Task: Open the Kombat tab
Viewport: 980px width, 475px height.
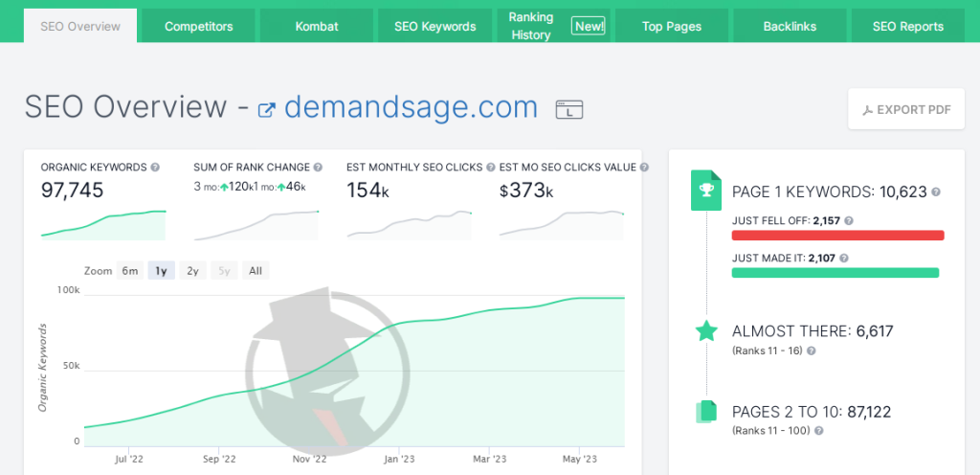Action: pos(317,26)
